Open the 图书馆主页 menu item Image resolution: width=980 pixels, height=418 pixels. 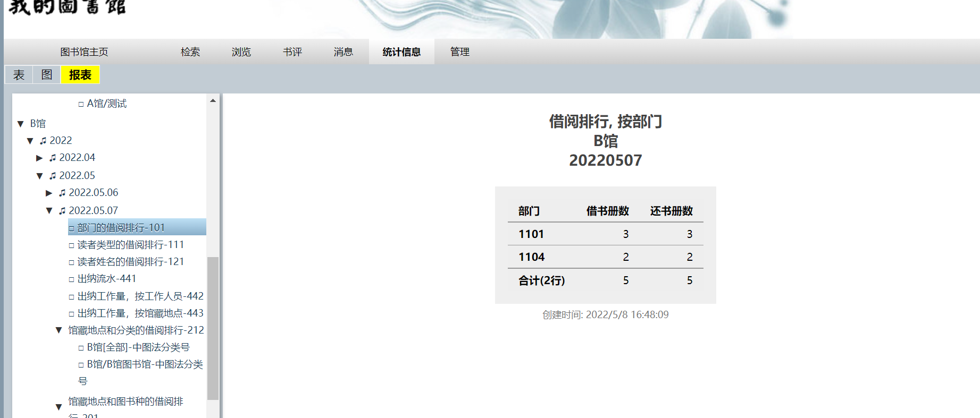[x=84, y=52]
